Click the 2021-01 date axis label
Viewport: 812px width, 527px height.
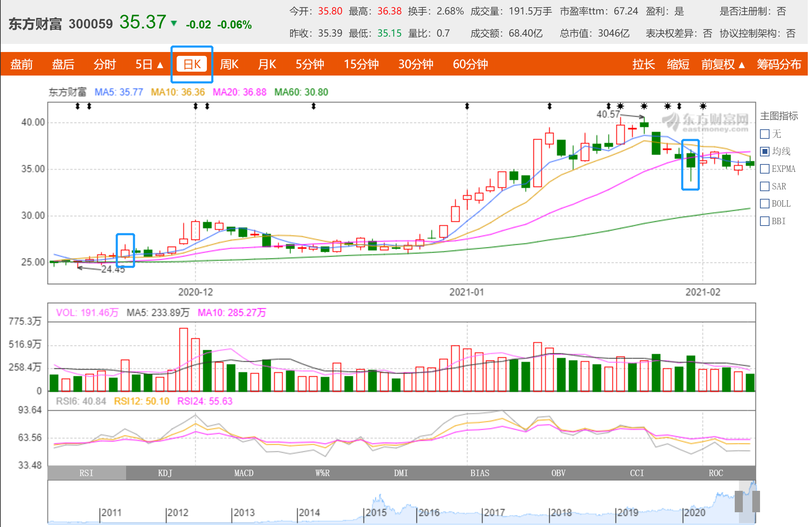pos(467,292)
